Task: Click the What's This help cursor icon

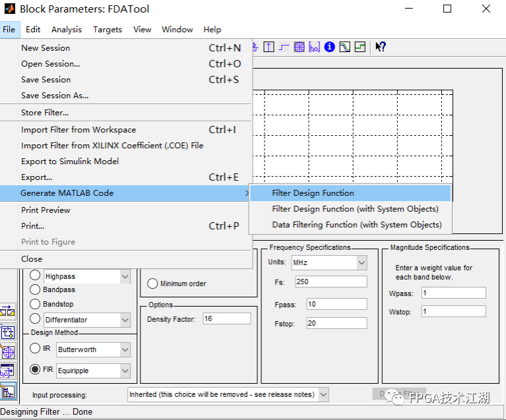Action: [x=380, y=47]
